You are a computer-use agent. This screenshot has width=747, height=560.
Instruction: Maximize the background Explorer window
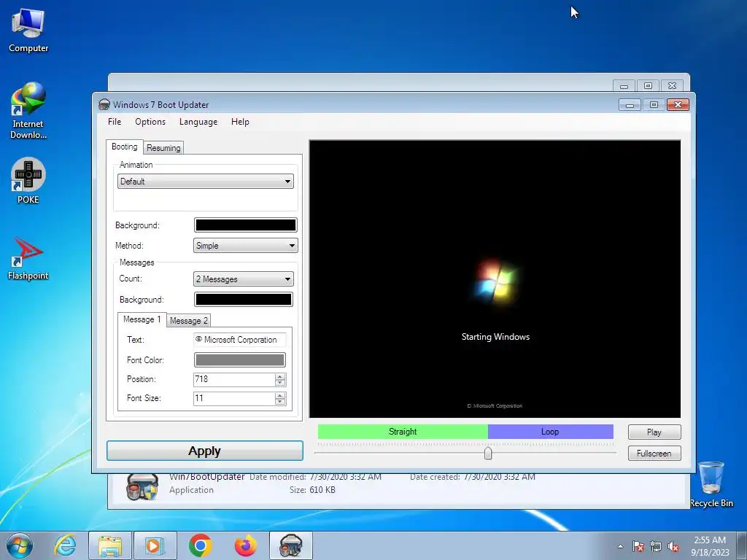[648, 86]
